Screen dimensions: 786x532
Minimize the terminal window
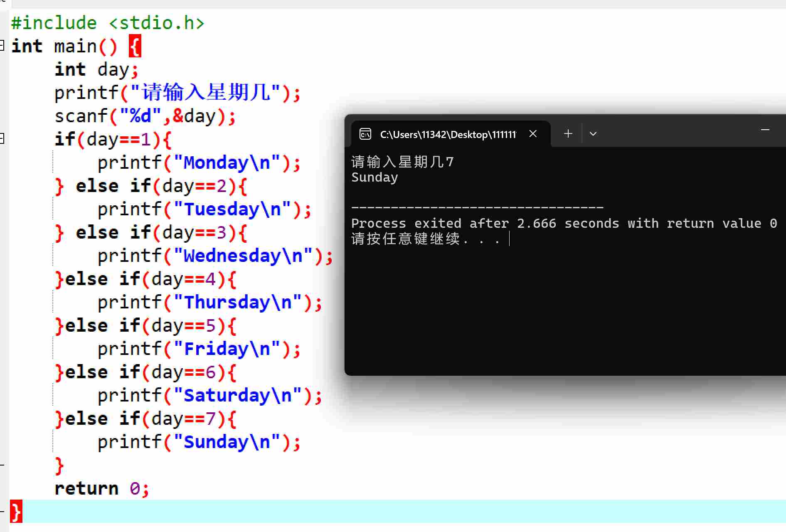pyautogui.click(x=765, y=131)
